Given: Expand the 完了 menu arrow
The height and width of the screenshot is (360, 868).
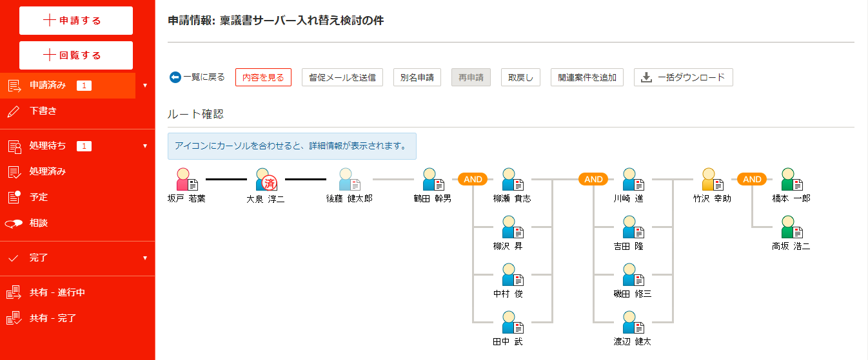Looking at the screenshot, I should 145,258.
